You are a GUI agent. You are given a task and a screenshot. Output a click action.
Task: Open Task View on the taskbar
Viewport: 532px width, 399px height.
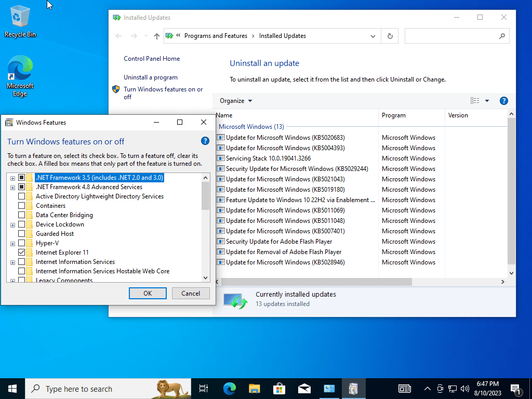click(204, 389)
